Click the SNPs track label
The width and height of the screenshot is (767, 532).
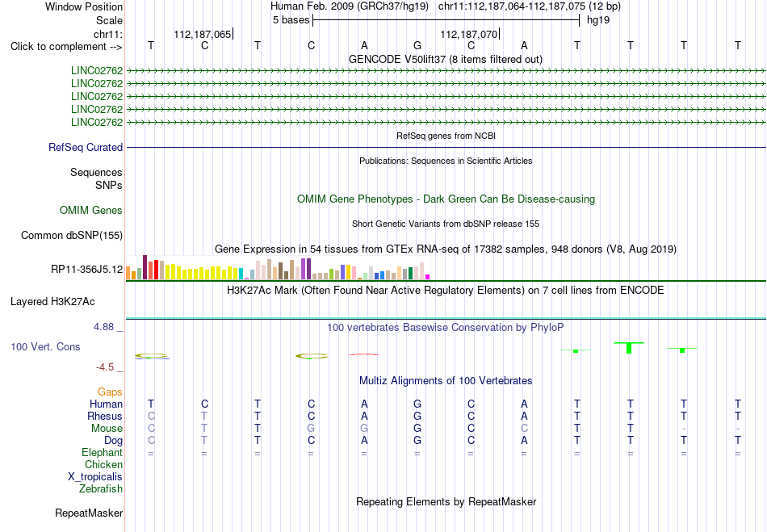109,186
